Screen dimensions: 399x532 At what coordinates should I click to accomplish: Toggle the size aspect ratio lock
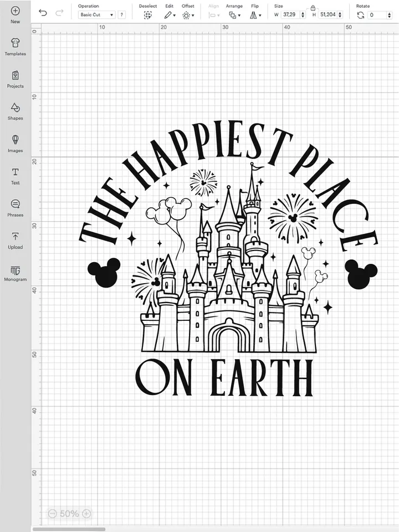313,7
